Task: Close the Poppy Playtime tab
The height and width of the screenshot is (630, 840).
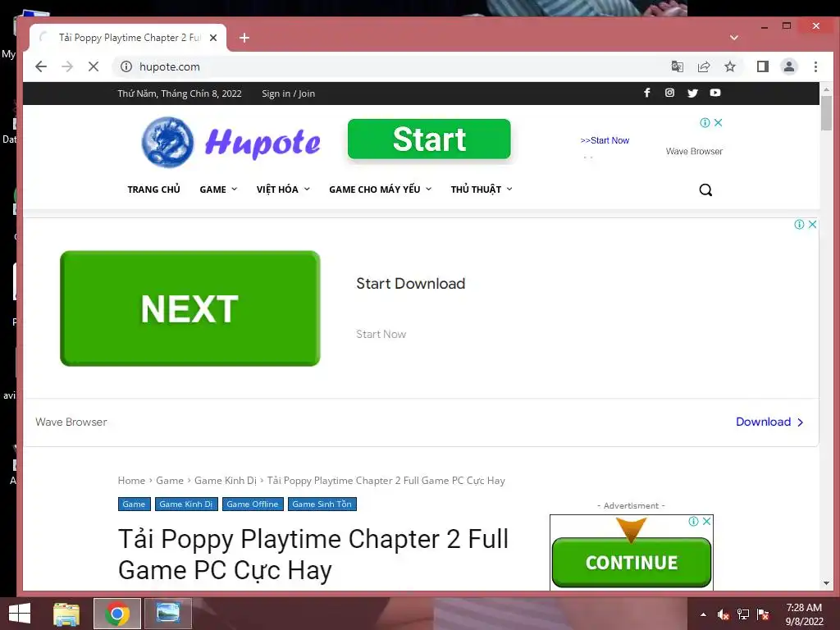Action: (213, 38)
